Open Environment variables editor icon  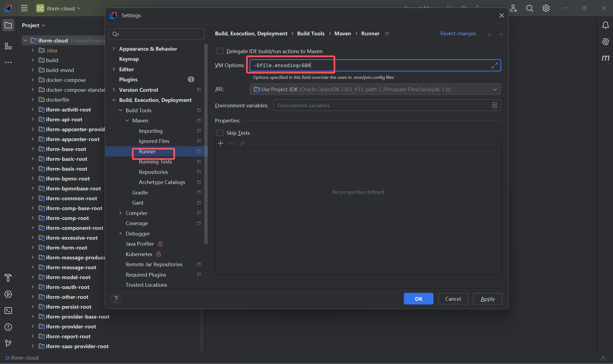coord(494,105)
